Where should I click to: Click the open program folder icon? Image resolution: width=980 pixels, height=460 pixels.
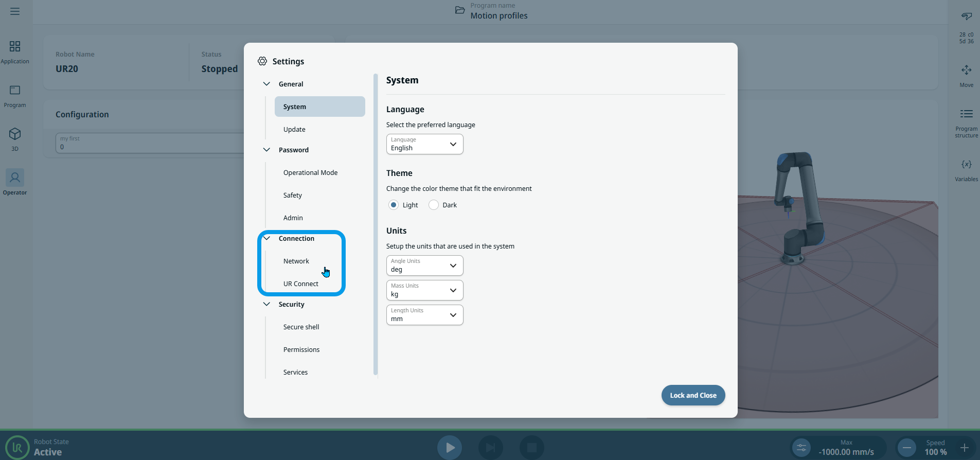460,10
